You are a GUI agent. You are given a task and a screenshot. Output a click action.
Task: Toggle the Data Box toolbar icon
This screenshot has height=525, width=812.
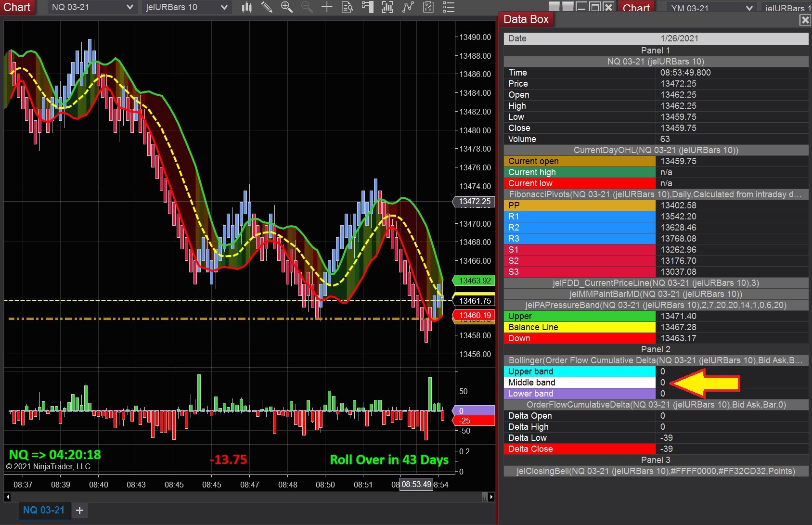click(347, 7)
